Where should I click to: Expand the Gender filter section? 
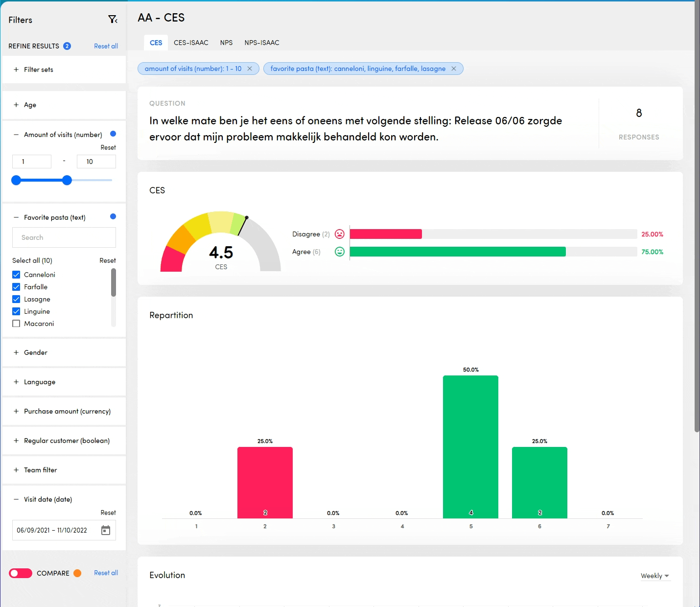[x=16, y=352]
